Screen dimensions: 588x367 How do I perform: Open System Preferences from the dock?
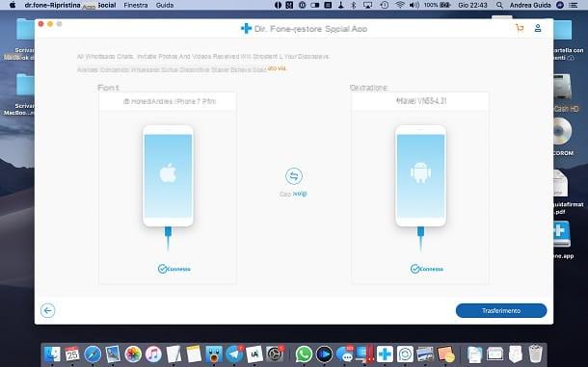click(x=275, y=354)
